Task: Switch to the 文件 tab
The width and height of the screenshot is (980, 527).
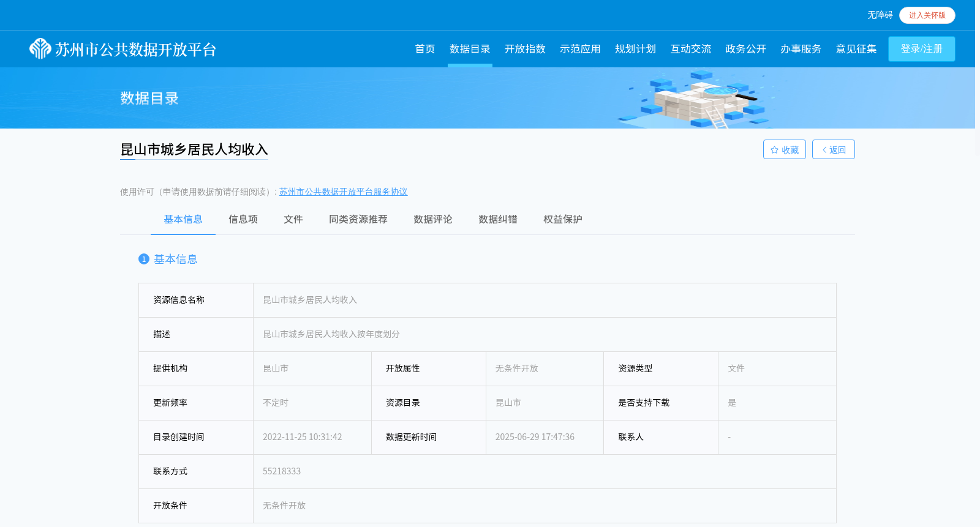Action: click(293, 219)
